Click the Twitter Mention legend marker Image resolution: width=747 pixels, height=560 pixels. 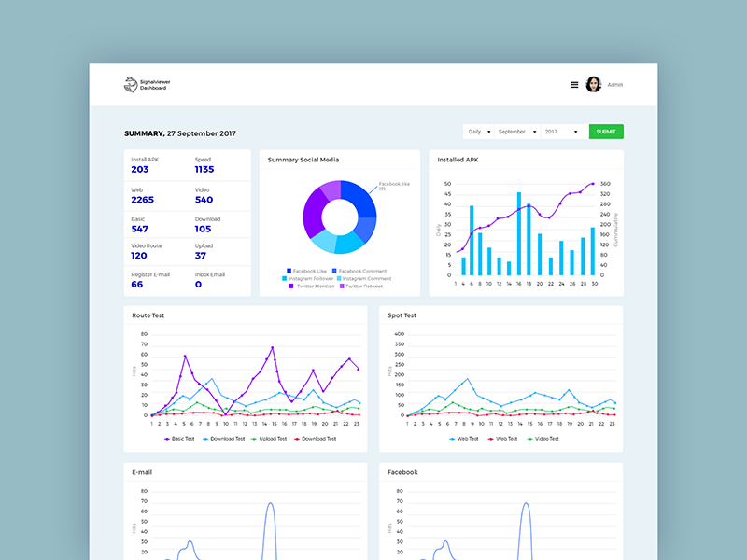[292, 286]
